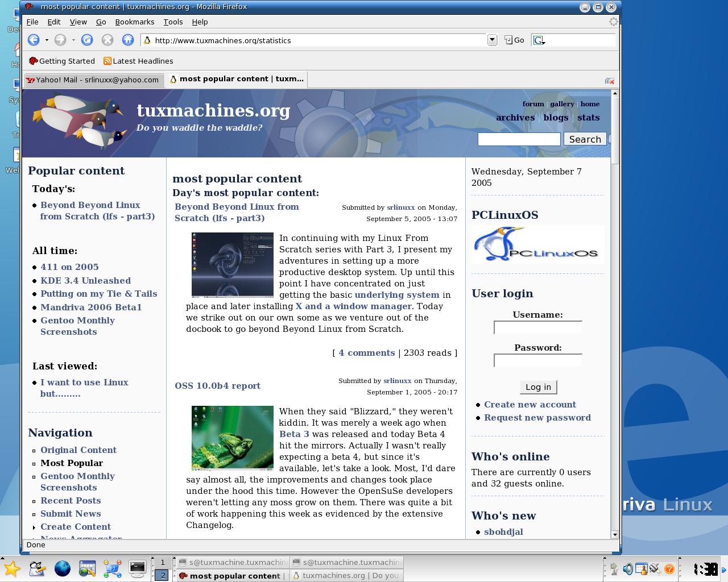Image resolution: width=728 pixels, height=582 pixels.
Task: Click the site search text field
Action: point(519,139)
